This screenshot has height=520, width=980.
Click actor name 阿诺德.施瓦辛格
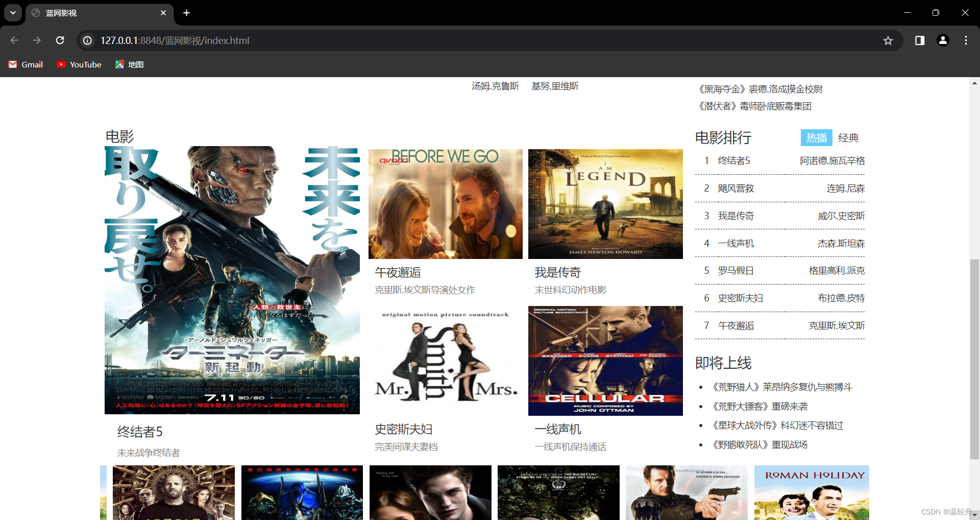[x=832, y=161]
